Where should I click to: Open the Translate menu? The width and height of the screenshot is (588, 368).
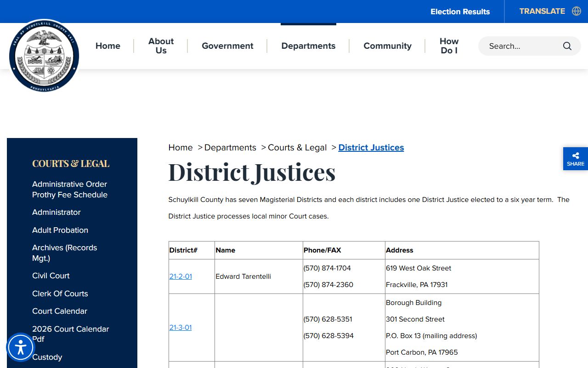[542, 11]
